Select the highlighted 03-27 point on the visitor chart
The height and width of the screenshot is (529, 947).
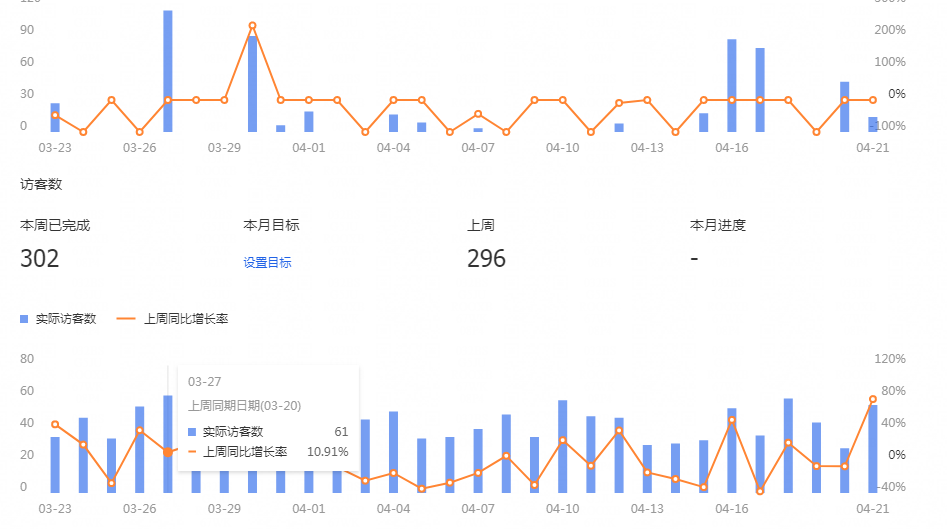click(x=168, y=452)
